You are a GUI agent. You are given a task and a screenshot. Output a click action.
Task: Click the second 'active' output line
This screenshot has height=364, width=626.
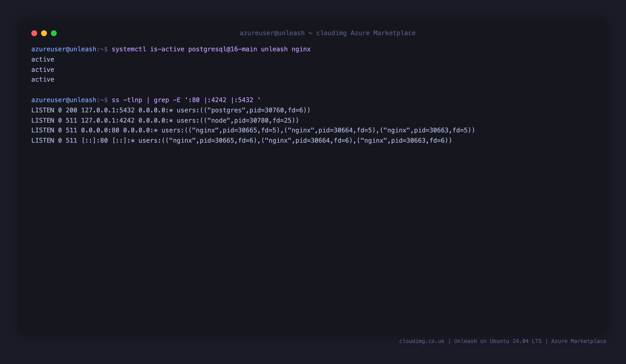43,70
